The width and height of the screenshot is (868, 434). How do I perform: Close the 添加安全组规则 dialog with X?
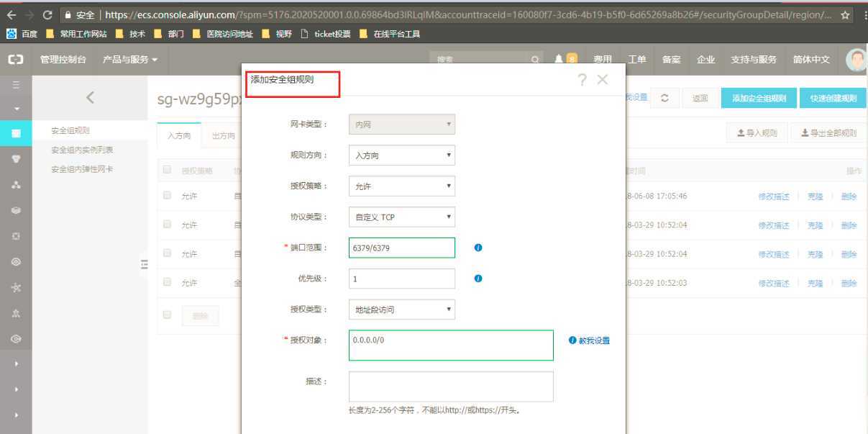[x=603, y=80]
